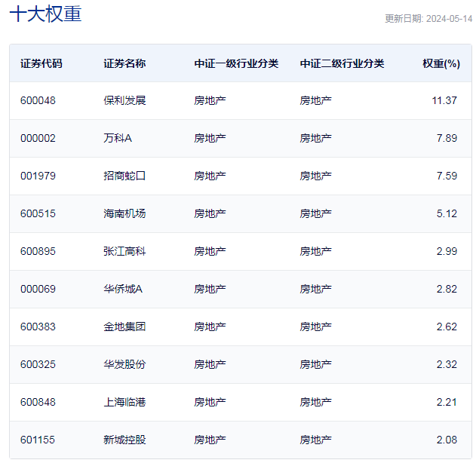This screenshot has height=463, width=476.
Task: Click weight value 2.21
Action: pyautogui.click(x=447, y=403)
